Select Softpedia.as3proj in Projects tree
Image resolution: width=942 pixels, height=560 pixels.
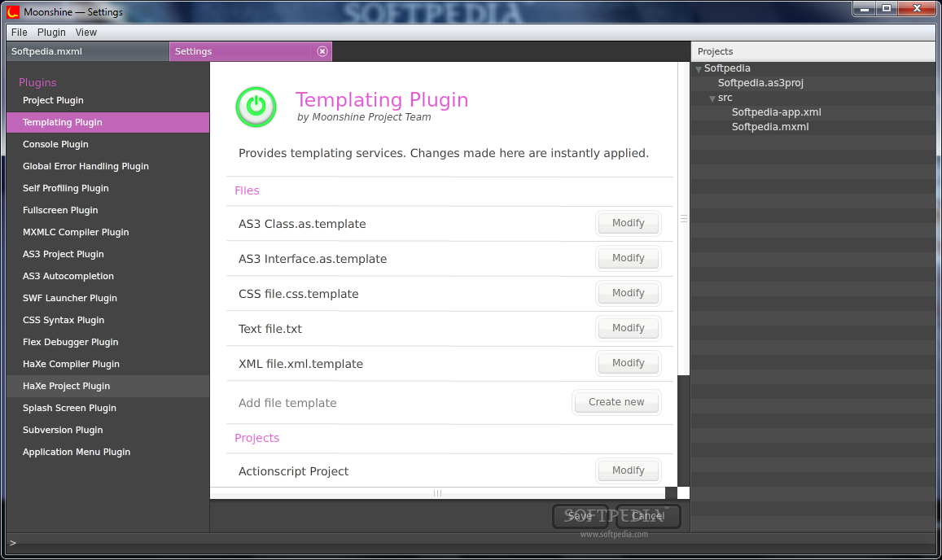[x=760, y=83]
